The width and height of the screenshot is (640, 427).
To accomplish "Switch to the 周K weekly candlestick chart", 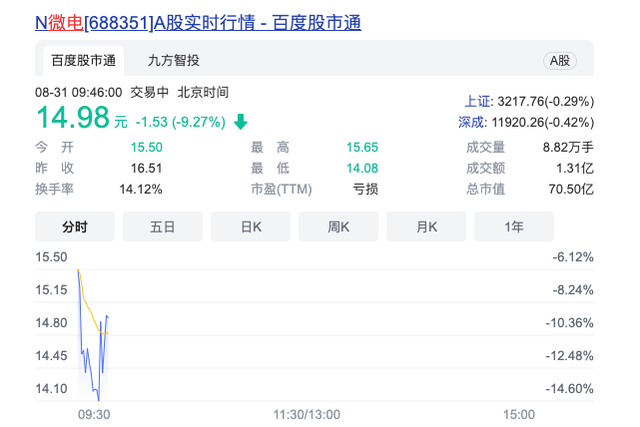I will 338,227.
